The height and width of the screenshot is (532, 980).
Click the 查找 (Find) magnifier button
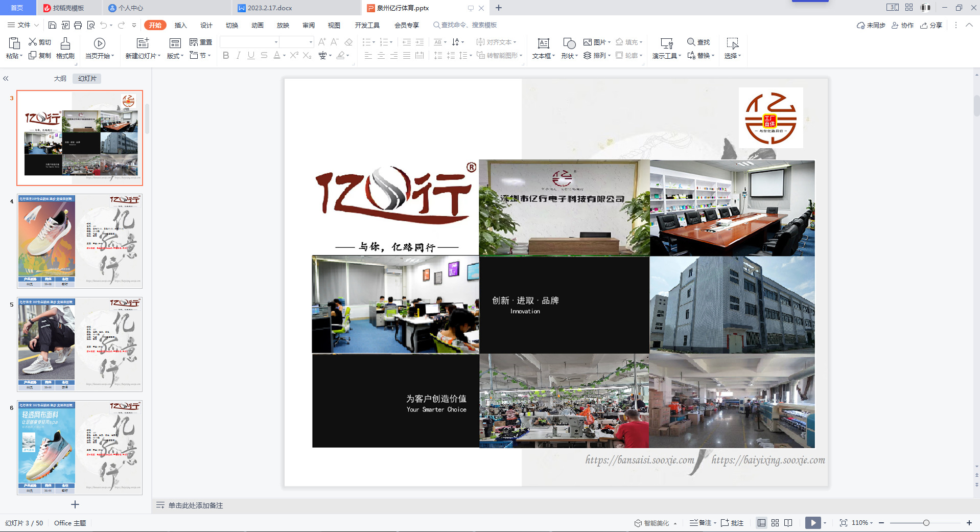[x=698, y=42]
